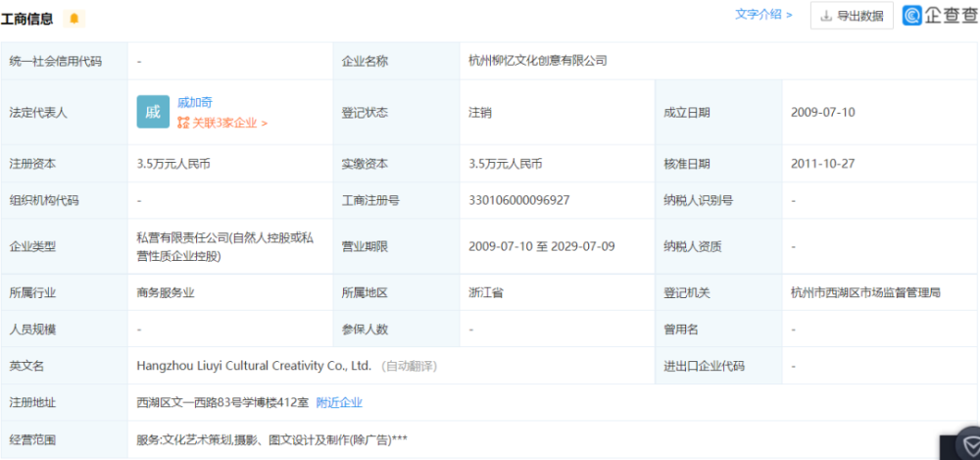980x460 pixels.
Task: Click the 工商信息 section heading
Action: point(27,19)
